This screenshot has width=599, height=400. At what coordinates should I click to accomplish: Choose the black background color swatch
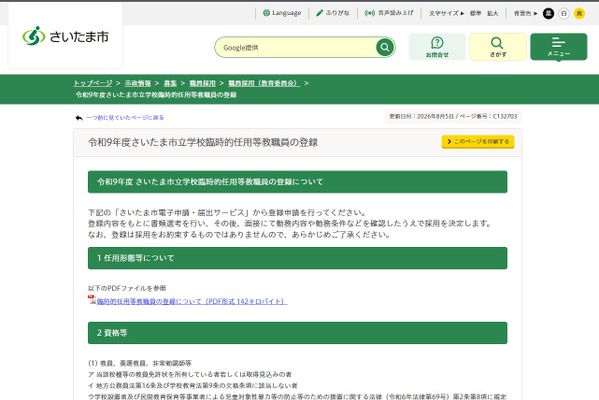[548, 13]
